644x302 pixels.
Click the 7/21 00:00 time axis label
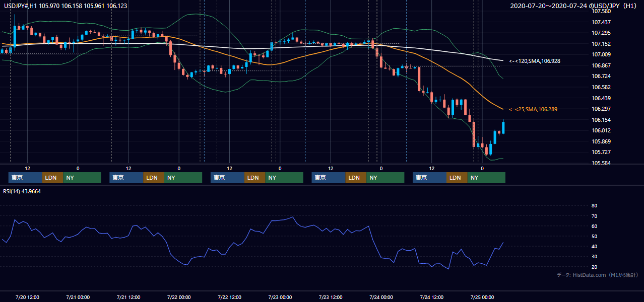[x=78, y=297]
